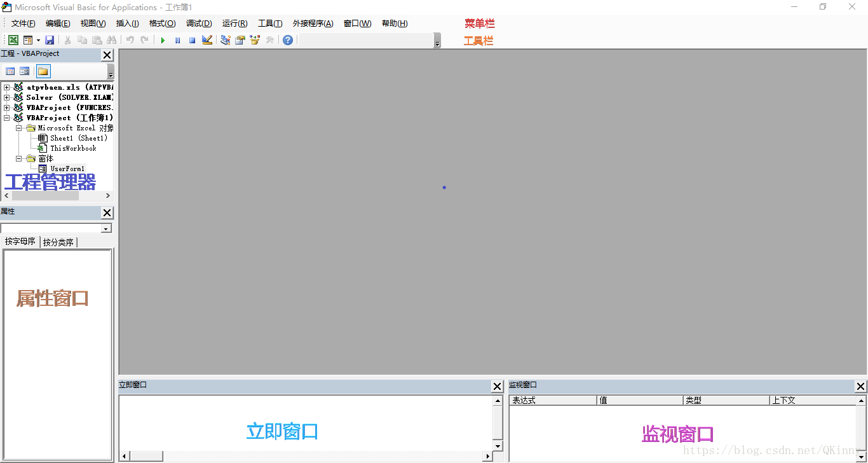The image size is (868, 463).
Task: Open the Properties Window toolbar icon
Action: (x=240, y=40)
